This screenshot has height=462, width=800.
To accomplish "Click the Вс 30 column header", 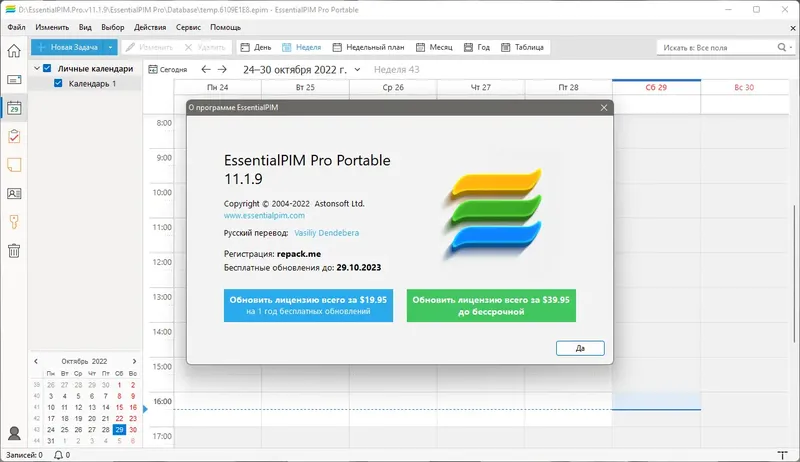I will (x=744, y=87).
